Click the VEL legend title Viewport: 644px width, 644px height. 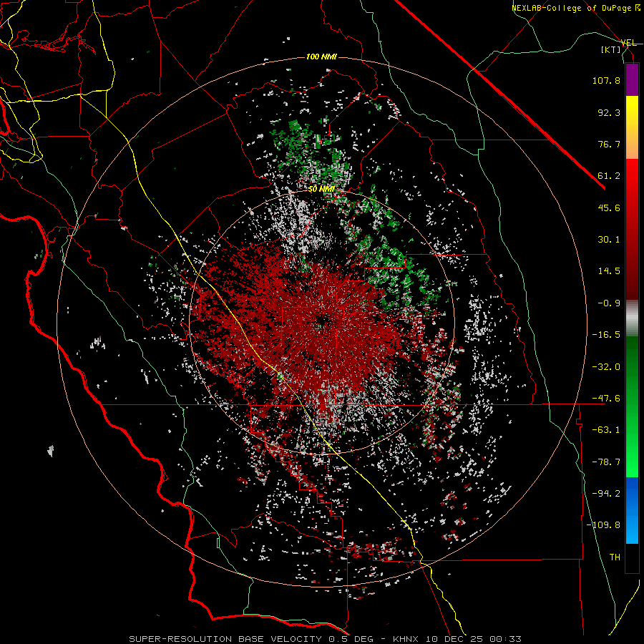click(x=628, y=43)
